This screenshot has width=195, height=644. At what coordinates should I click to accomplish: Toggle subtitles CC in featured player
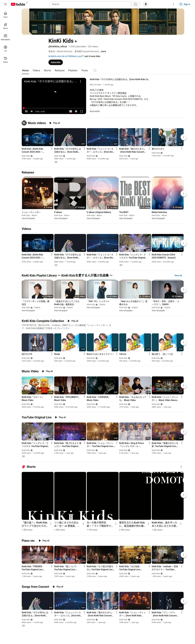71,111
